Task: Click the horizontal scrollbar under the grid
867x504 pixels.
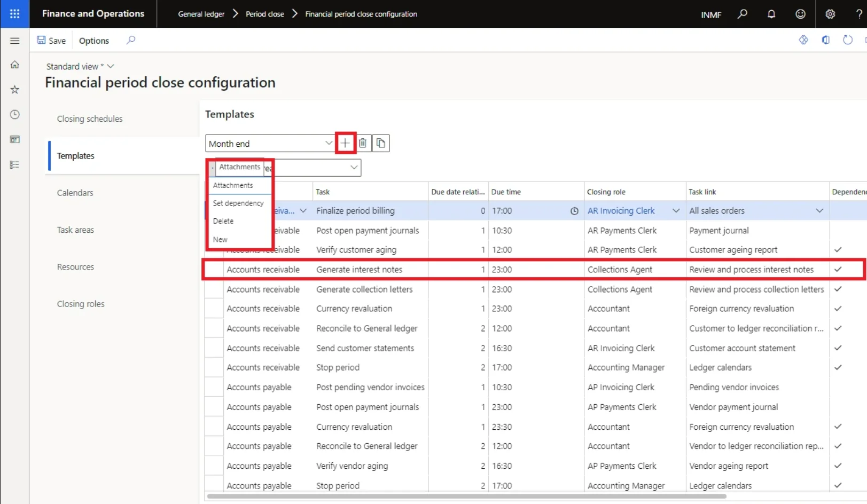Action: [466, 496]
